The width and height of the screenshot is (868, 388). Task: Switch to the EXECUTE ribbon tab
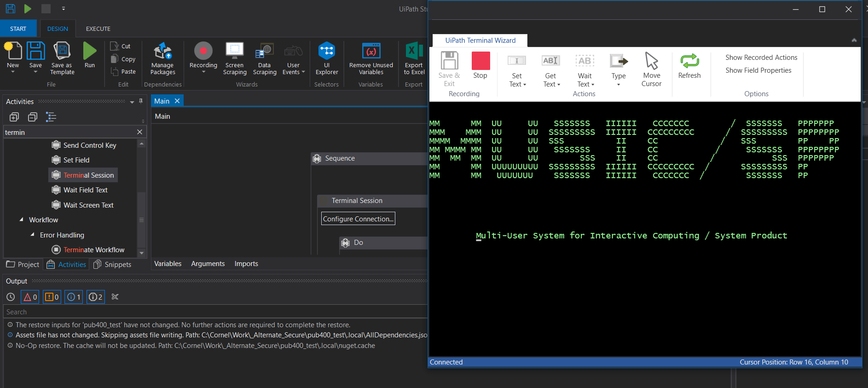click(x=98, y=29)
